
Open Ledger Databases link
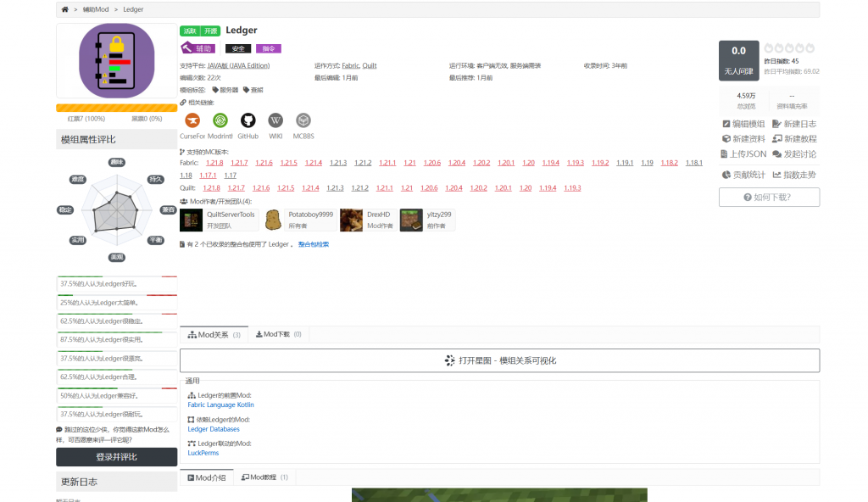214,429
